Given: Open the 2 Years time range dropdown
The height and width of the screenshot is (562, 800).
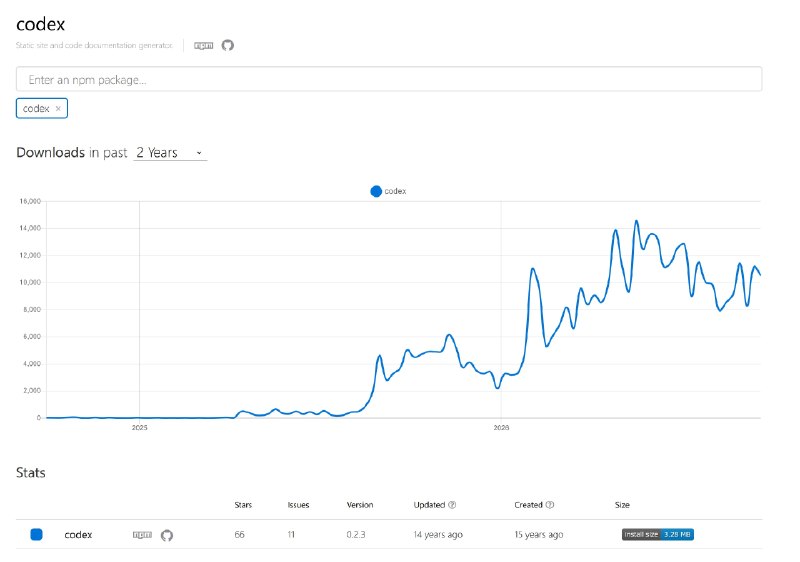Looking at the screenshot, I should coord(170,152).
